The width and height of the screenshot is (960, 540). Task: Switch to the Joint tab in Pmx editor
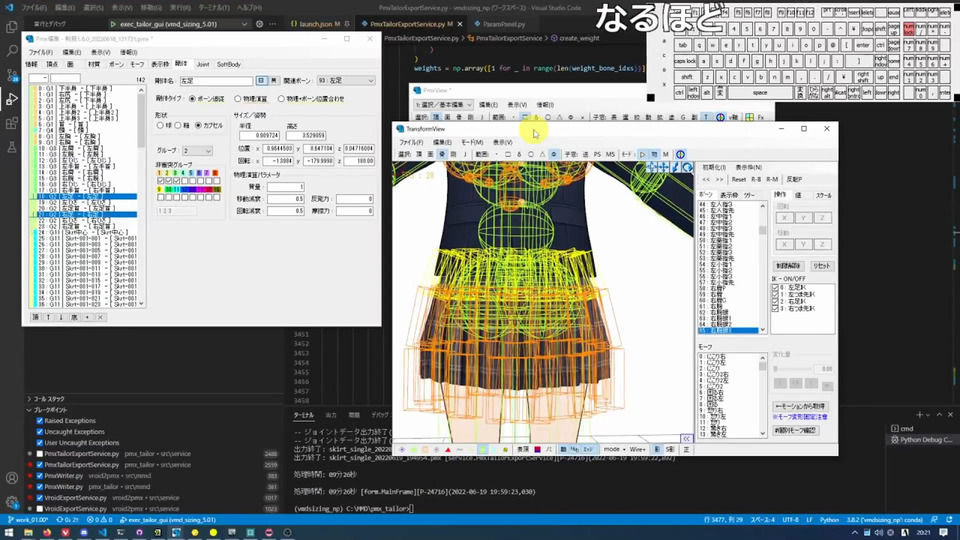click(203, 64)
